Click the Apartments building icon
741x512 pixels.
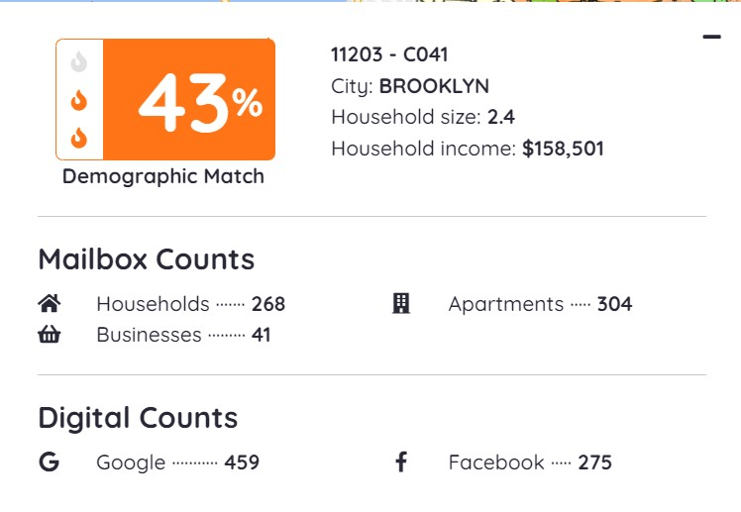click(x=401, y=304)
